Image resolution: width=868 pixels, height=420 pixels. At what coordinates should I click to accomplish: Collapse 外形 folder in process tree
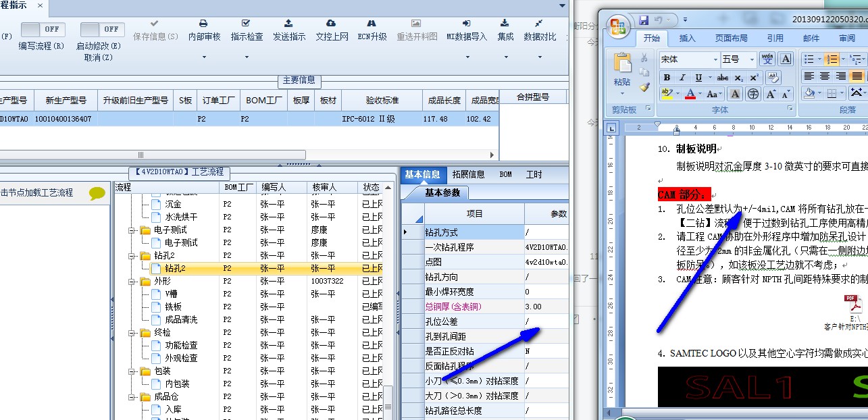(x=132, y=281)
